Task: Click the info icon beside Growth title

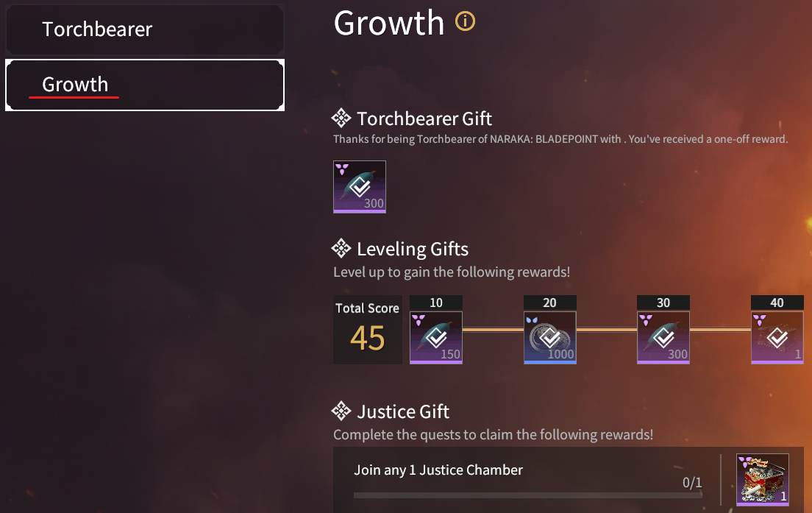Action: pos(466,22)
